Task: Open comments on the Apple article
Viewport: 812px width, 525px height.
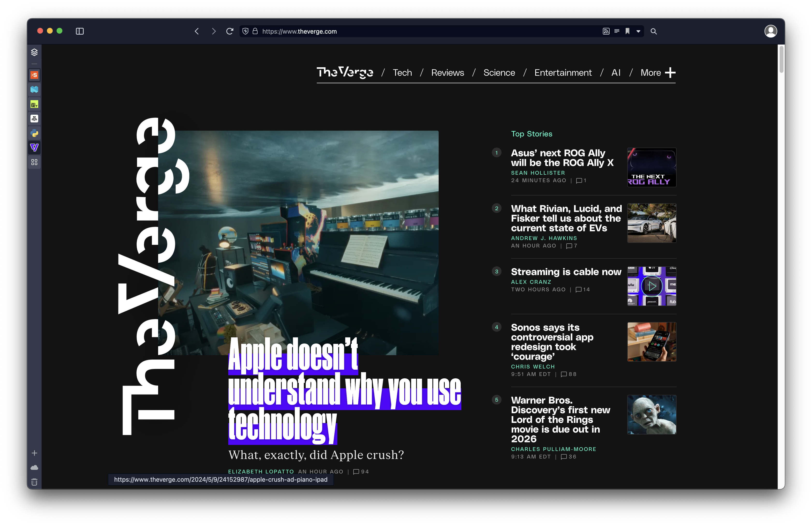Action: pyautogui.click(x=361, y=472)
